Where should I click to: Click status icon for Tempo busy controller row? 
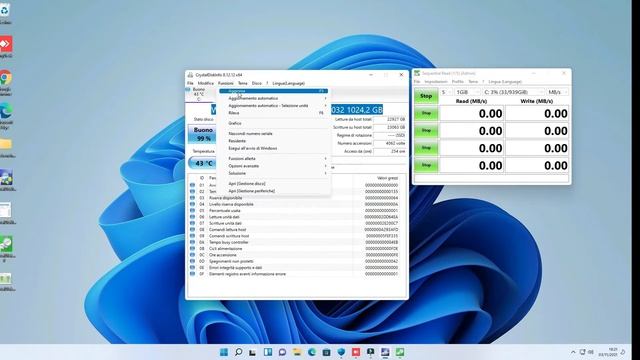pyautogui.click(x=192, y=242)
